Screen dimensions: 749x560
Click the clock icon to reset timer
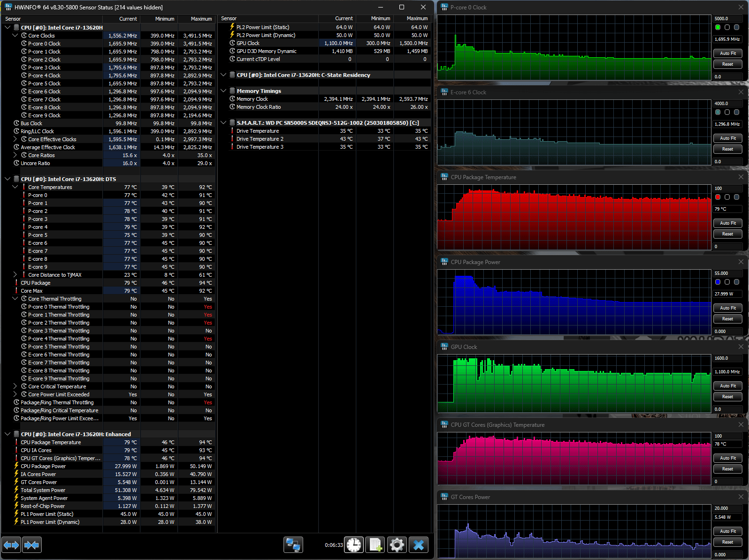pos(354,545)
